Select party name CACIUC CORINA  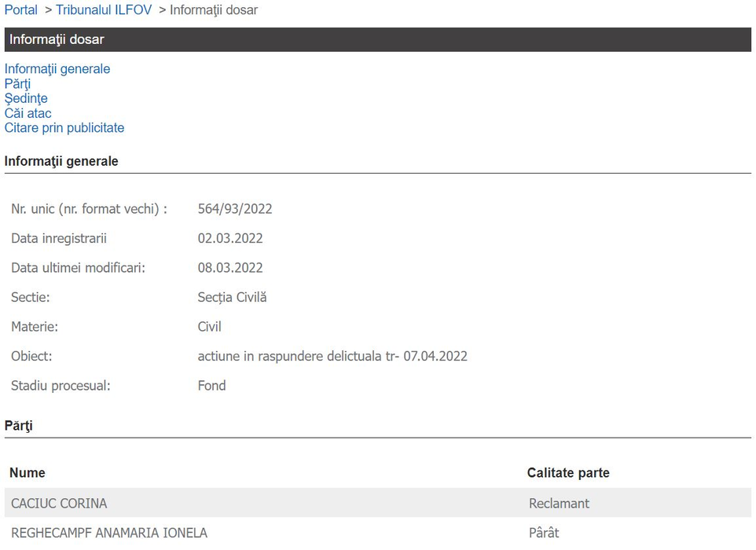(x=59, y=503)
